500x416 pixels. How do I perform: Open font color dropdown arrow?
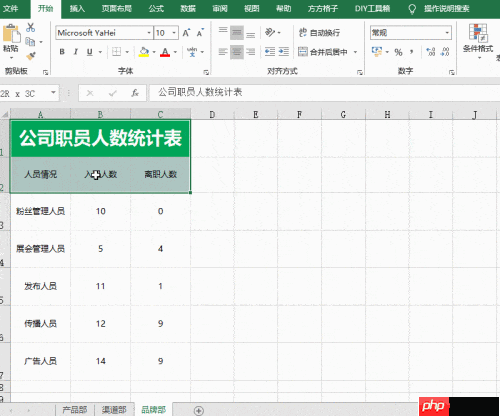pyautogui.click(x=175, y=52)
